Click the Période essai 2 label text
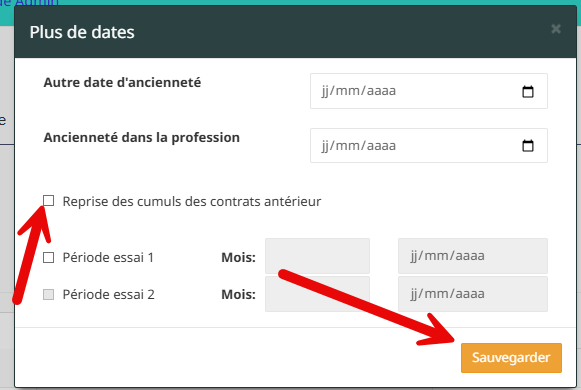 (108, 294)
